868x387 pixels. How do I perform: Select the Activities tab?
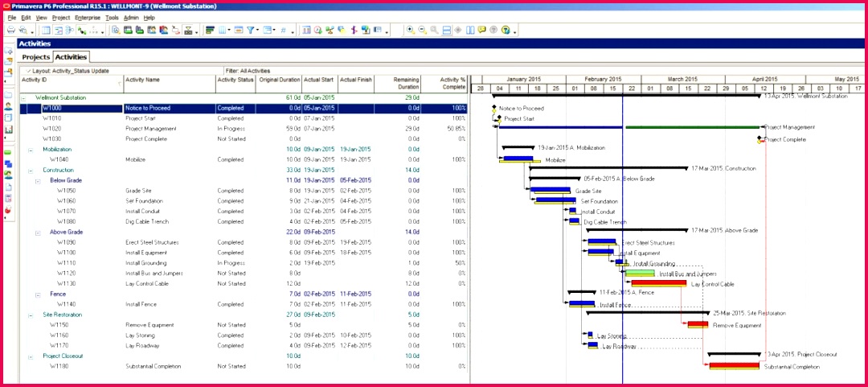(71, 56)
